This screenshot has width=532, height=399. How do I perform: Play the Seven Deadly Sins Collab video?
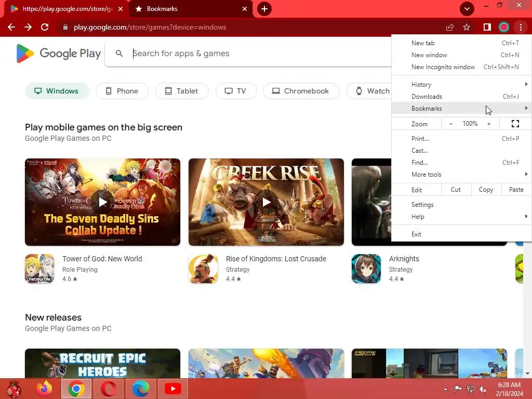tap(103, 202)
